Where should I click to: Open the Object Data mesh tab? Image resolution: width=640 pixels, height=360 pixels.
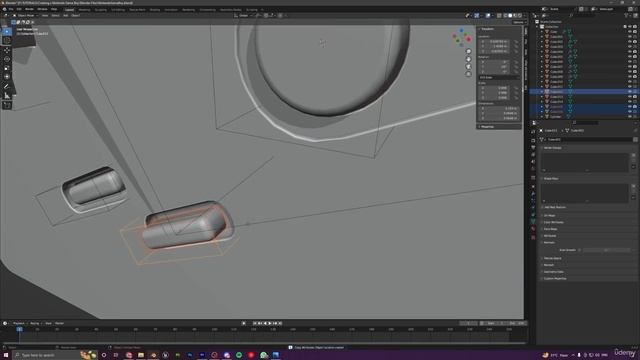point(533,222)
